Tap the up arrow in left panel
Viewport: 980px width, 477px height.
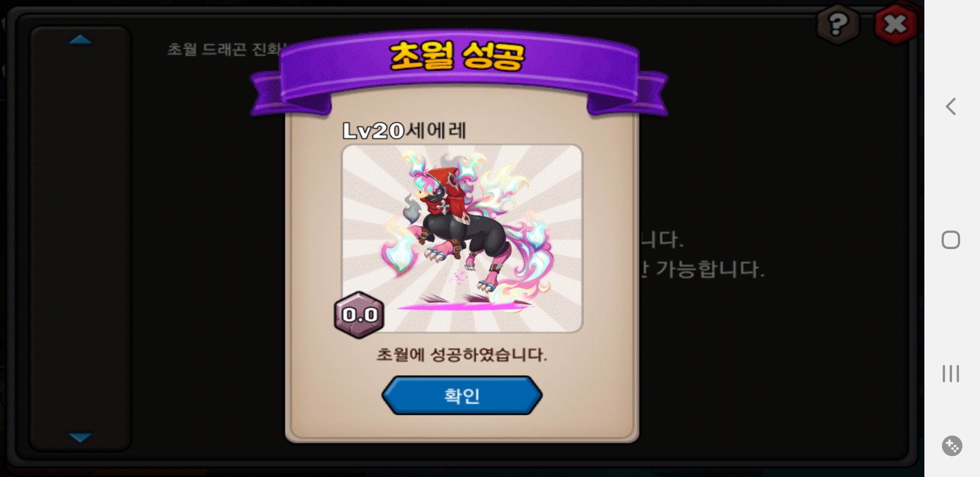80,40
